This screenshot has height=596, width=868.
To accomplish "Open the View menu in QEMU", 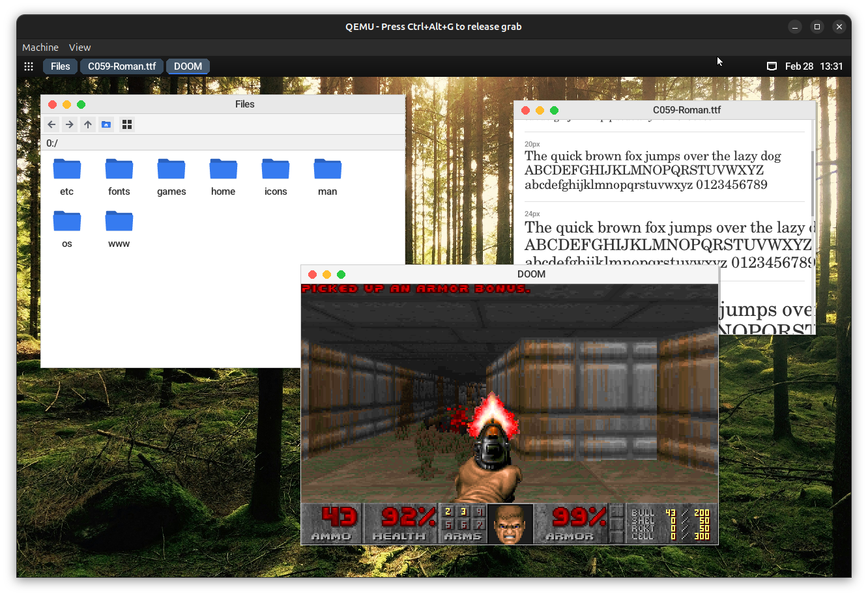I will click(x=80, y=48).
